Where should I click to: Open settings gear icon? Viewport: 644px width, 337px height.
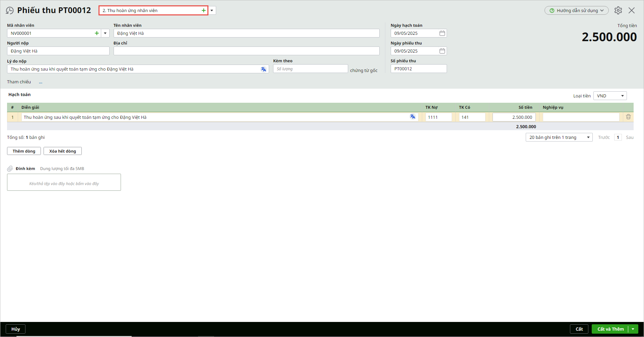point(618,10)
